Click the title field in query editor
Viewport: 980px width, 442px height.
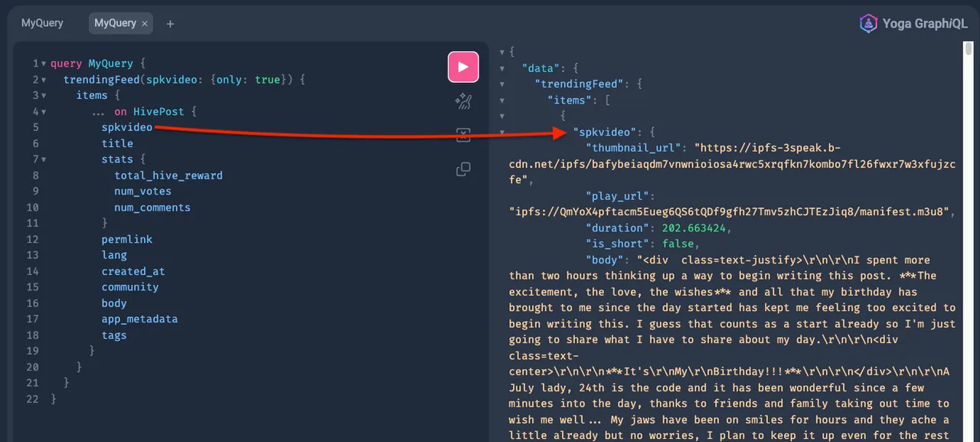pos(117,143)
